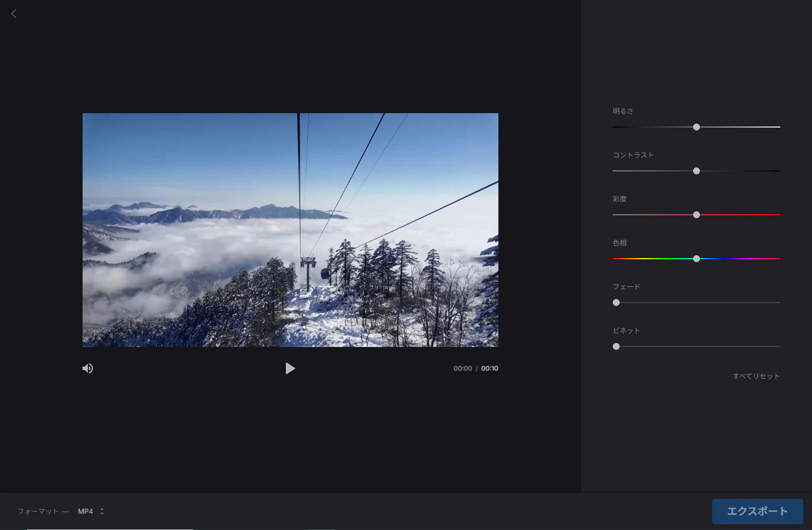Viewport: 812px width, 530px height.
Task: Click the フェード fade slider handle
Action: tap(616, 303)
